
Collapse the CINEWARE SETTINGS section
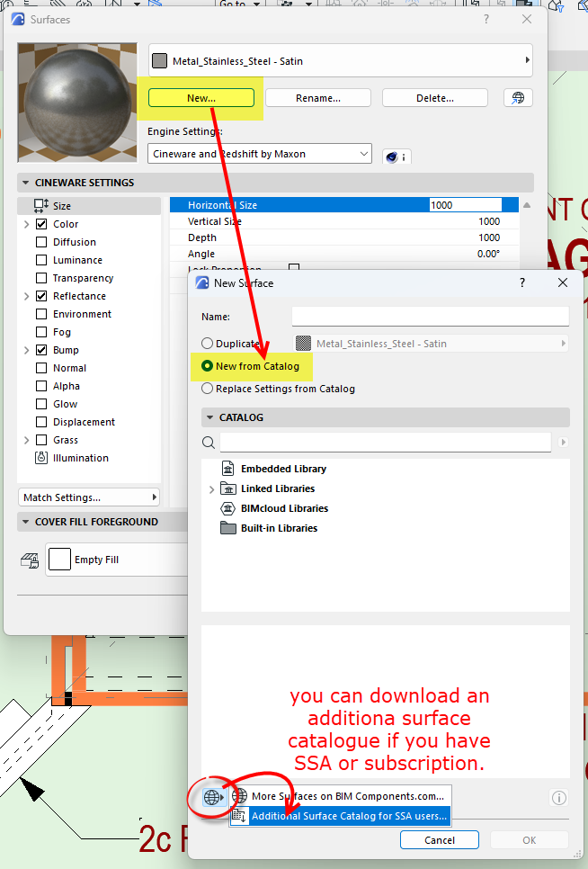pyautogui.click(x=25, y=183)
